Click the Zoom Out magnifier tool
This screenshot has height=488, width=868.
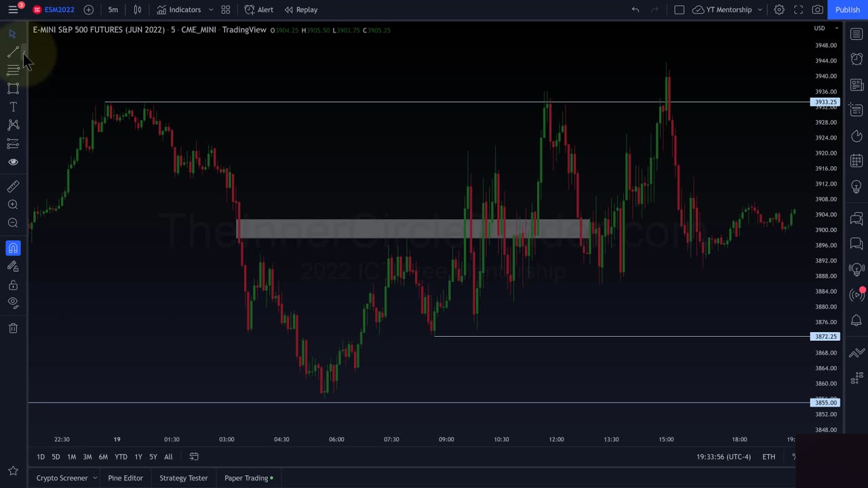tap(12, 223)
